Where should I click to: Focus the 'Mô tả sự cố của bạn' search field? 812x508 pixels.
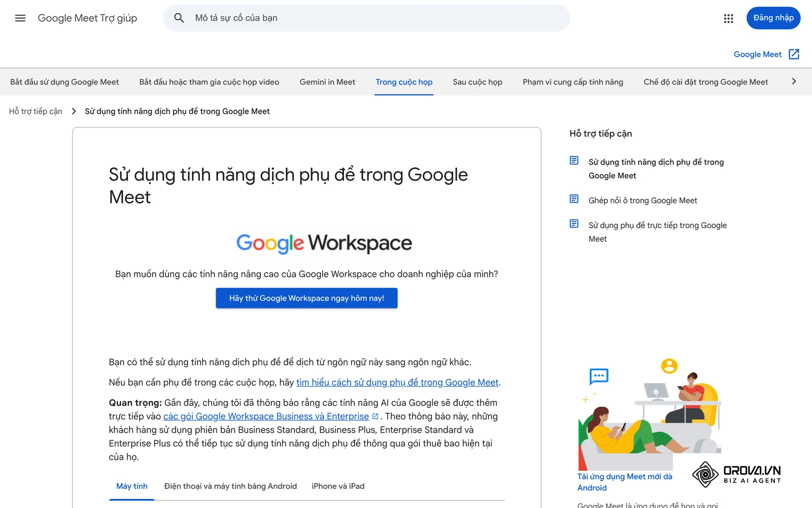pos(366,18)
